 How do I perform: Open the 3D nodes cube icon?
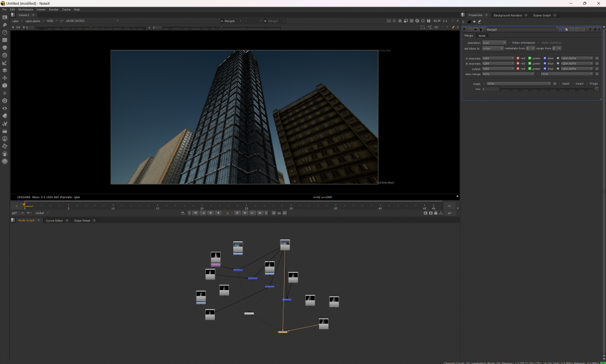(5, 85)
